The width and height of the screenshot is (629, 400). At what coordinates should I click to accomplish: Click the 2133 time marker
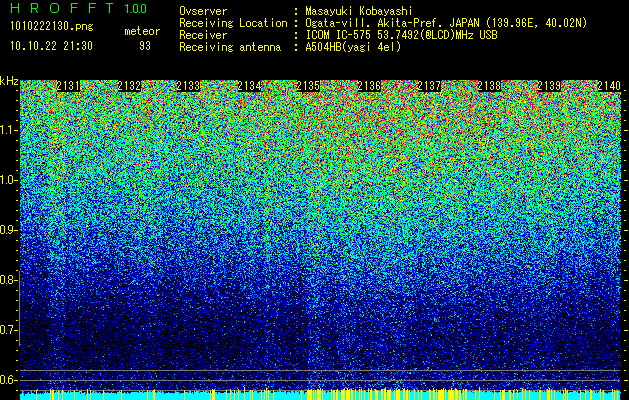(189, 86)
